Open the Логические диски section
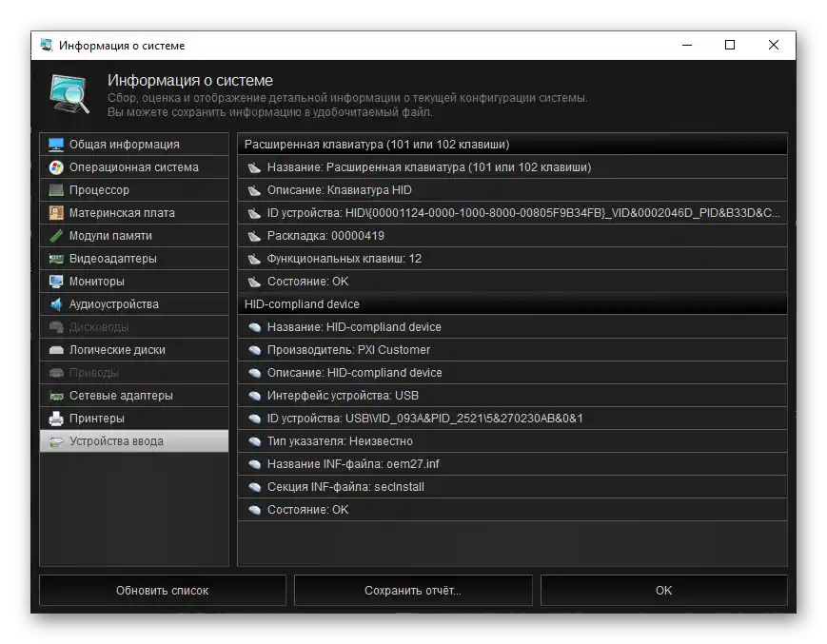Screen dimensions: 827x644 tap(134, 350)
